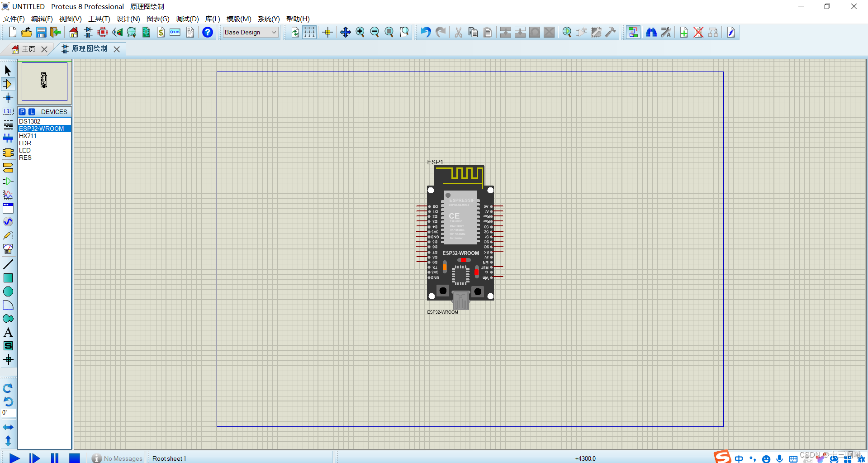Zoom out of the schematic
The image size is (868, 463).
pos(375,32)
